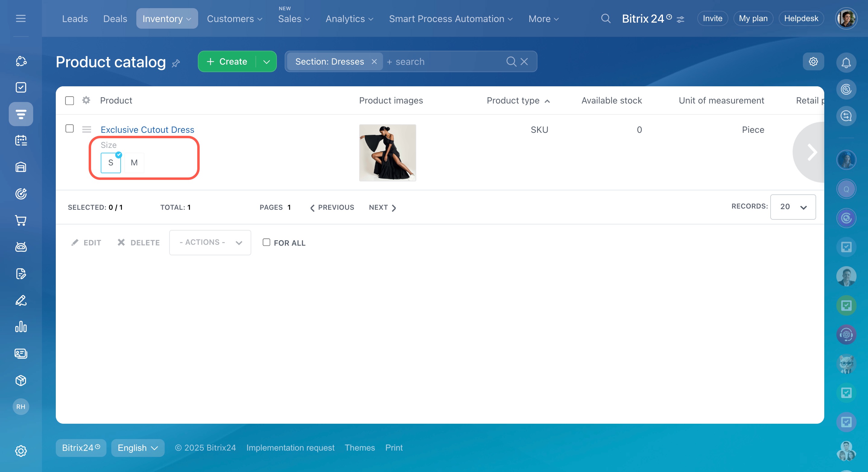Open the Customers menu

234,18
